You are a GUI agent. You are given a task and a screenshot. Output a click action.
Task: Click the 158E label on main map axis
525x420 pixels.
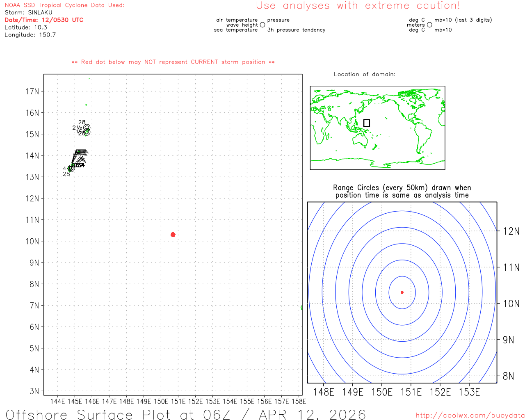(299, 401)
